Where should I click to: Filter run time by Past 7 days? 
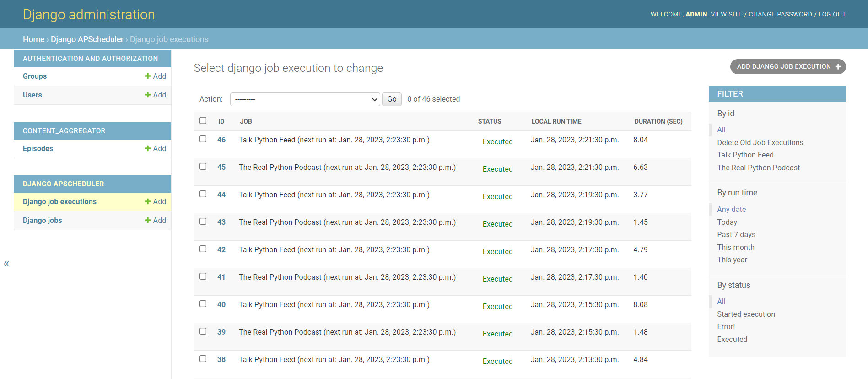pos(736,234)
